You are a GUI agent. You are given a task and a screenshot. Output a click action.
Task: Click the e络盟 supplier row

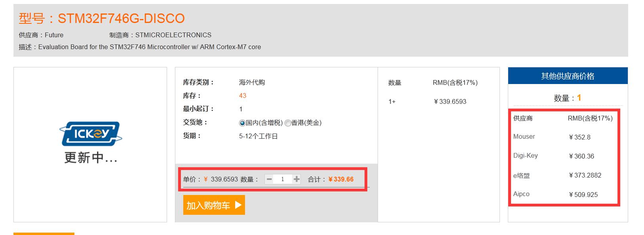pos(564,175)
